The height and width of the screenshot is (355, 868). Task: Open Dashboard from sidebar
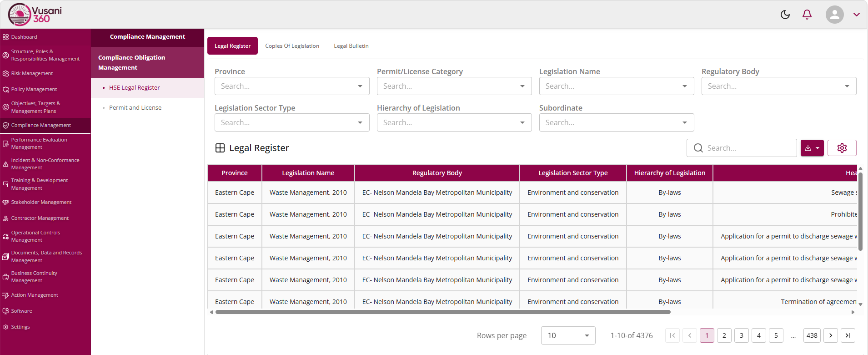(45, 37)
